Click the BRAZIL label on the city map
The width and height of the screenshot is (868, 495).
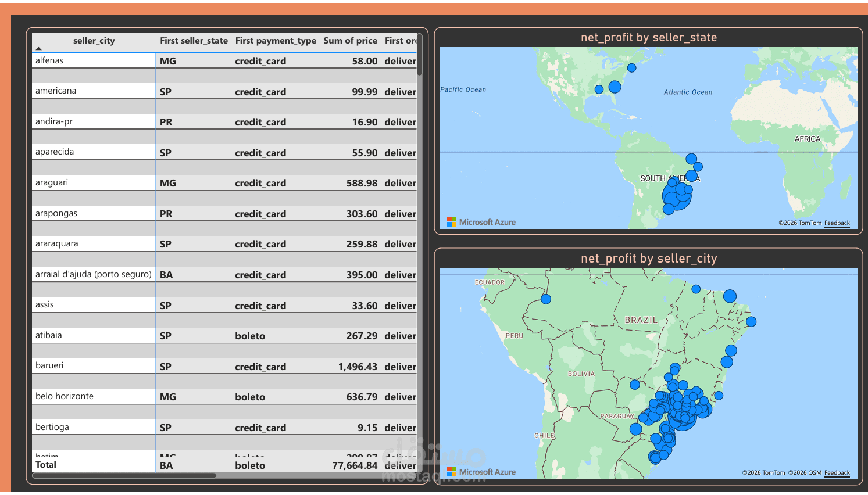click(641, 320)
